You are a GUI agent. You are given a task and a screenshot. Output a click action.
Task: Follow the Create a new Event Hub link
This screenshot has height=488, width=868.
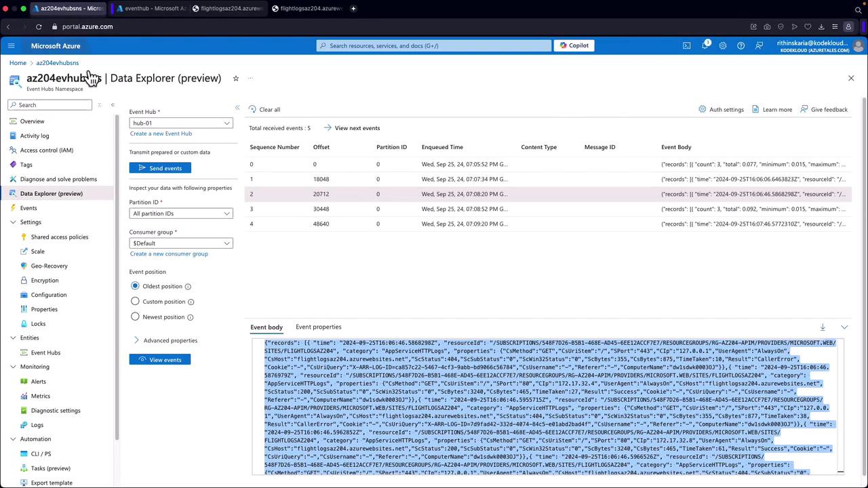[161, 134]
